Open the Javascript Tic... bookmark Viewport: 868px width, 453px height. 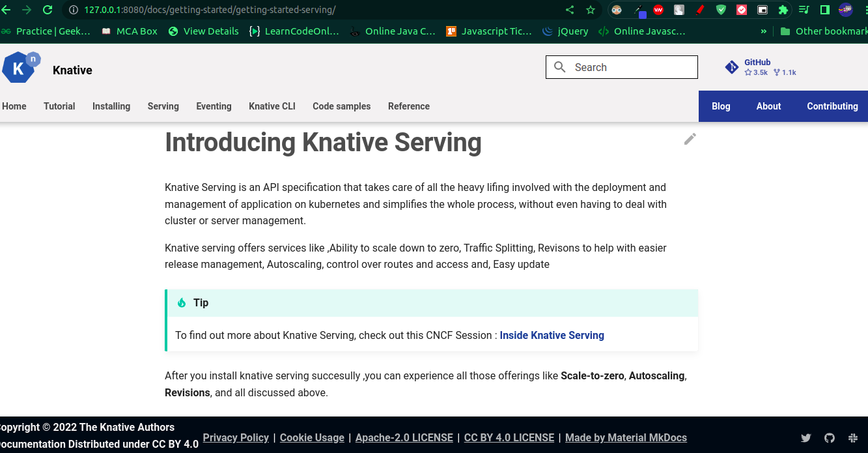(489, 31)
